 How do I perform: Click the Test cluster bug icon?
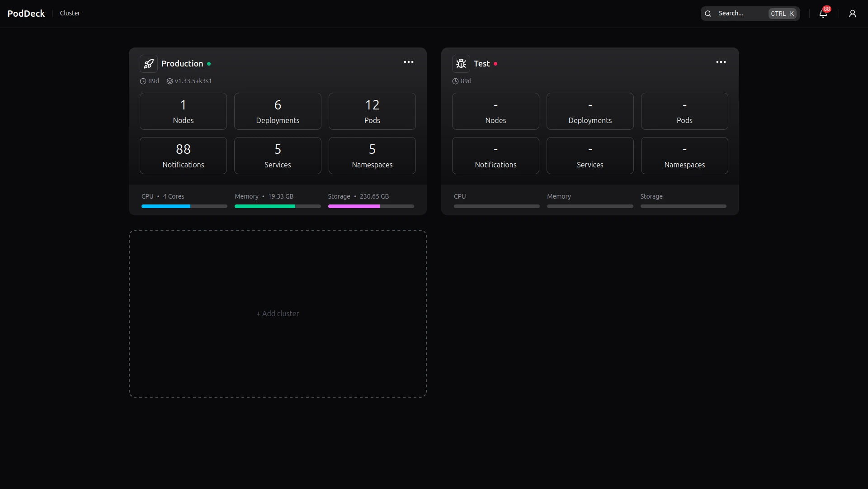(x=461, y=64)
